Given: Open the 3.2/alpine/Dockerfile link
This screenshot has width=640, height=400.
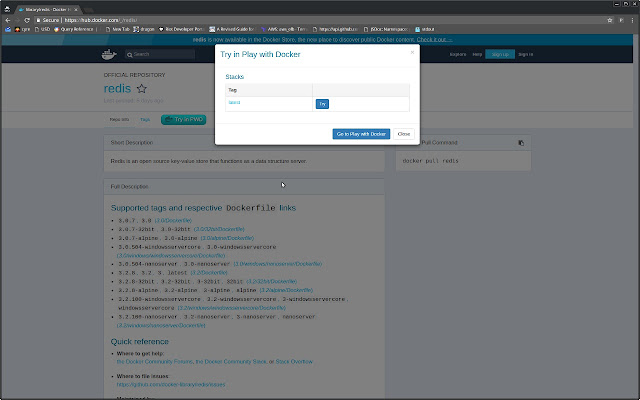Looking at the screenshot, I should (x=286, y=290).
